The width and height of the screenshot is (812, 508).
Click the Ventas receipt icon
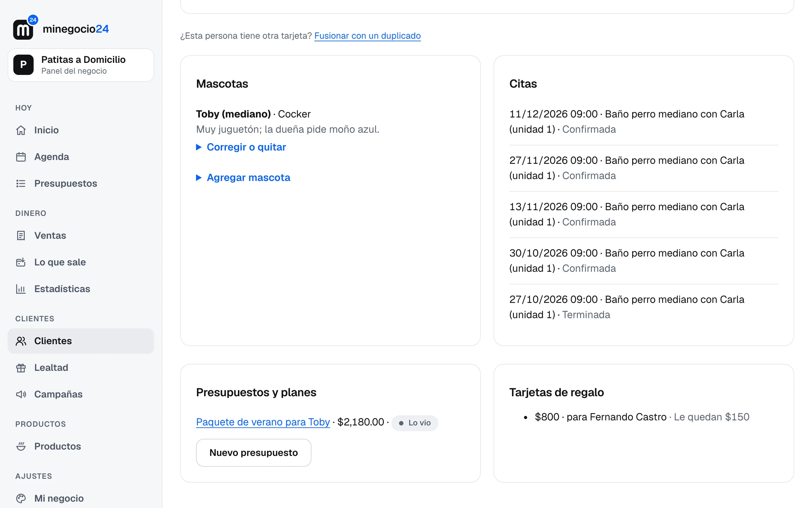point(21,236)
